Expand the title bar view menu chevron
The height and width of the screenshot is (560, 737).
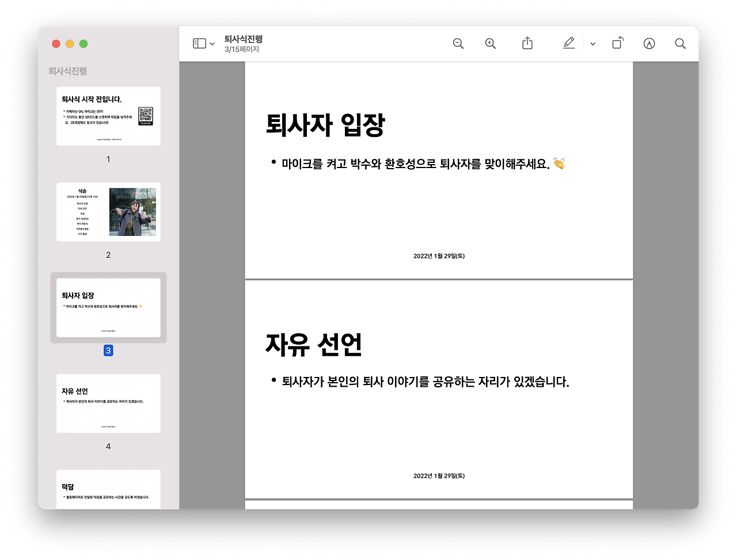coord(211,44)
